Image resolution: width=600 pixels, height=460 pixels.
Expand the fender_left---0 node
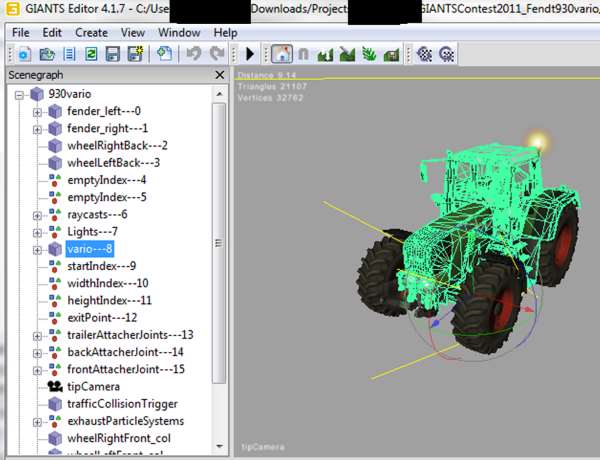[37, 112]
